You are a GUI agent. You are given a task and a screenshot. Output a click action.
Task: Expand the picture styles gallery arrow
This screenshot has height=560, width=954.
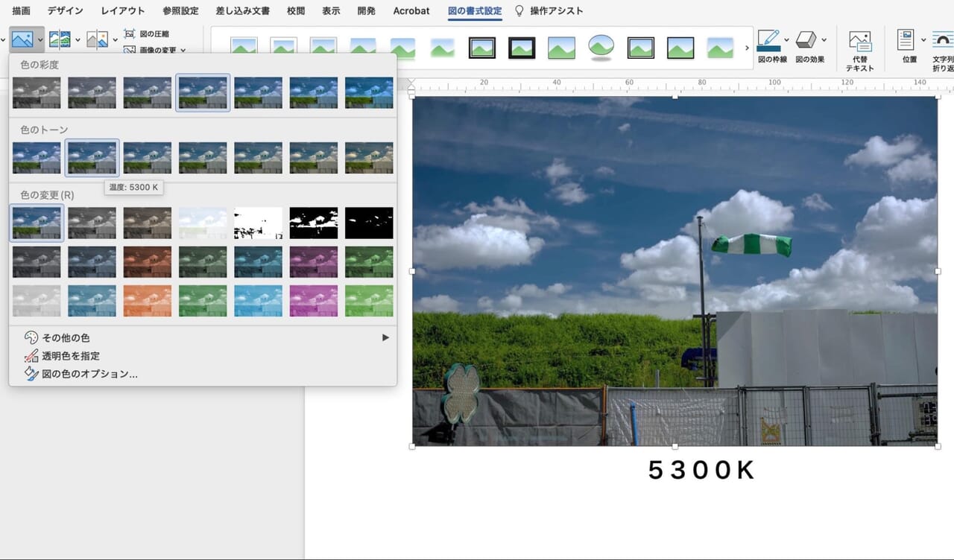pos(747,48)
